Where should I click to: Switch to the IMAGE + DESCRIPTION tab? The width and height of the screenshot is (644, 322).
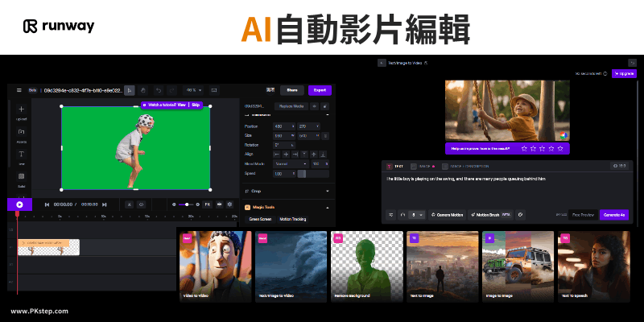click(x=466, y=167)
